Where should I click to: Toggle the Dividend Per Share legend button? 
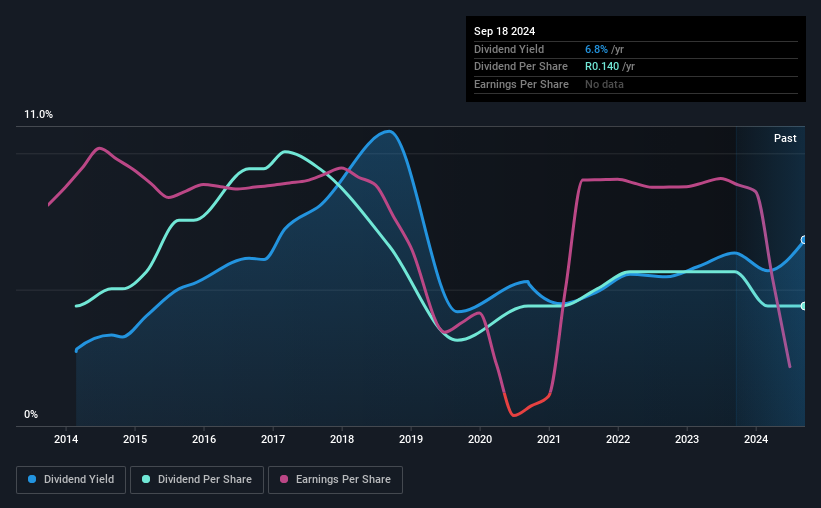coord(197,480)
